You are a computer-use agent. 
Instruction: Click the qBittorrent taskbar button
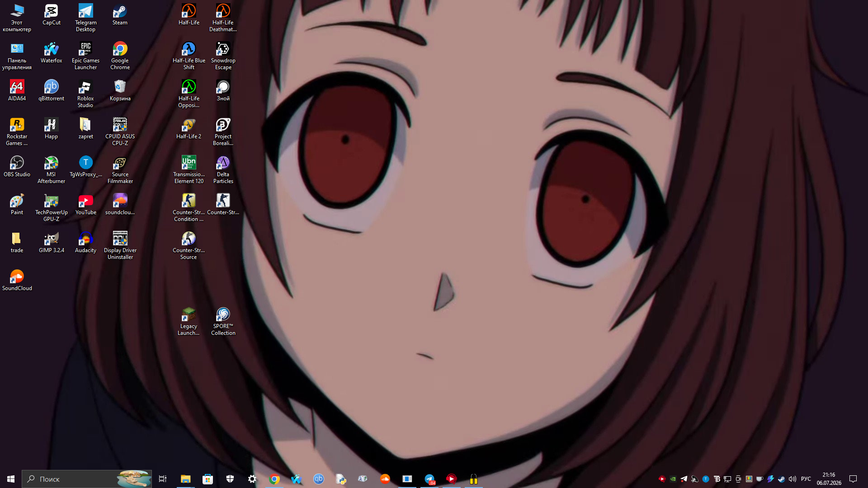pyautogui.click(x=318, y=479)
